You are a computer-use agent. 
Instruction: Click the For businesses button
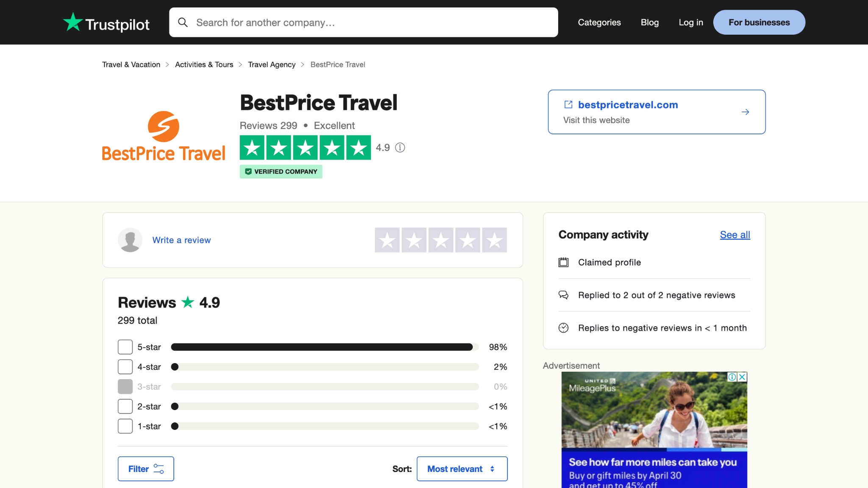(x=759, y=22)
